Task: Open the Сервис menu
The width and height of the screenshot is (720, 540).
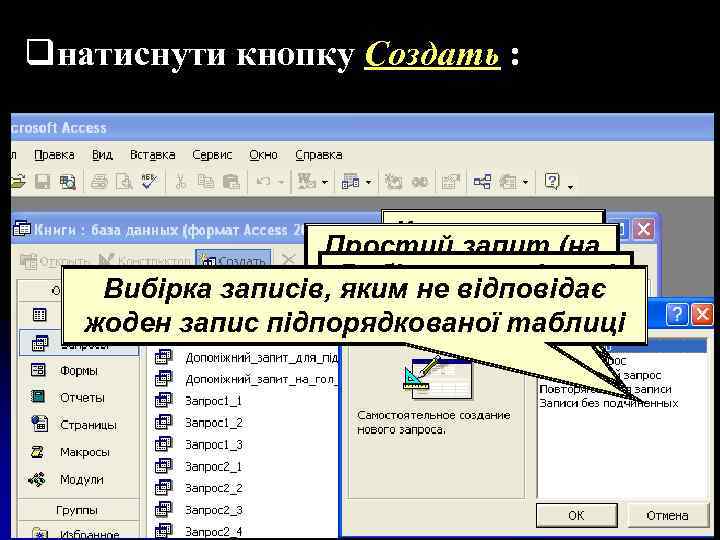Action: [x=212, y=155]
